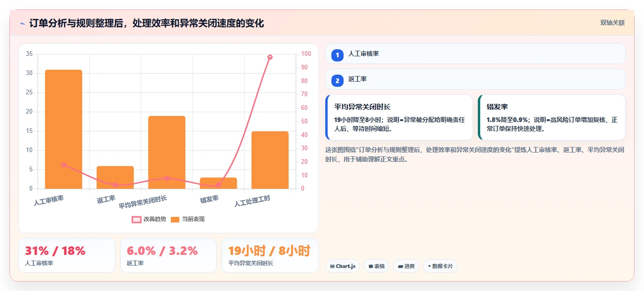Click the 31% / 18% stat value
This screenshot has width=644, height=291.
55,251
